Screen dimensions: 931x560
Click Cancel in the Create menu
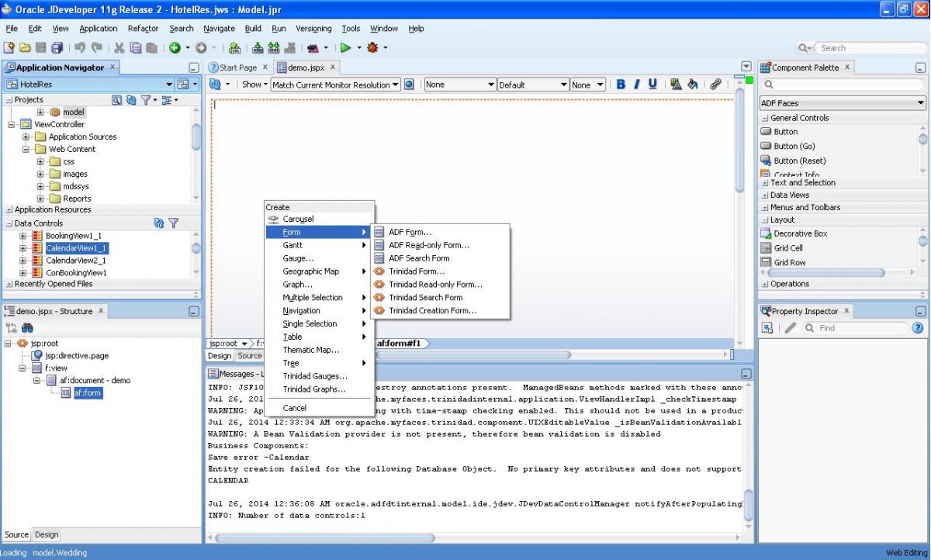tap(295, 408)
